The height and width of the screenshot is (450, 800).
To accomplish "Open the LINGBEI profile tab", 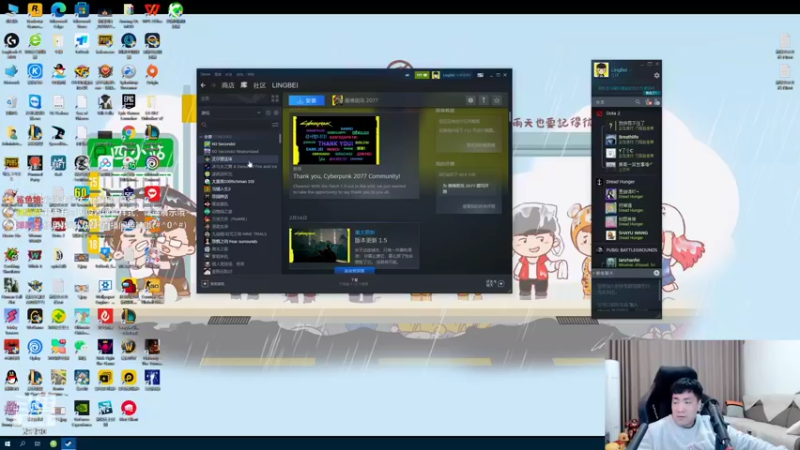I will (285, 85).
